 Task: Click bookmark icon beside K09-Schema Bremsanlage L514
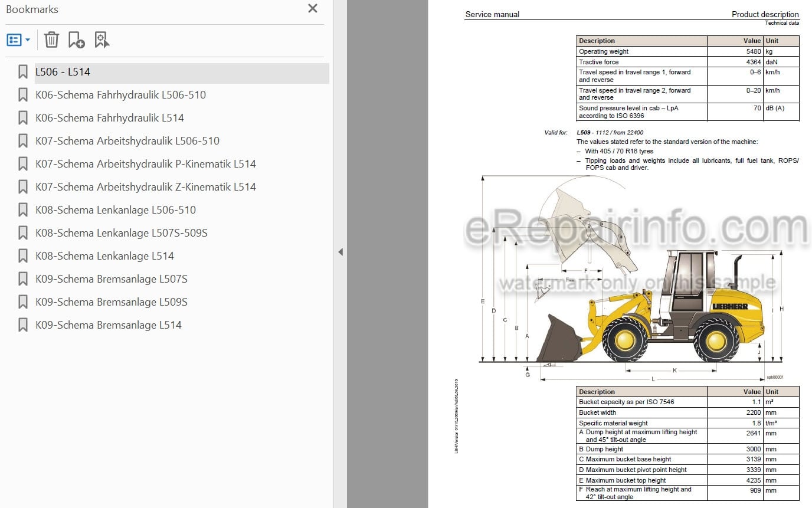[23, 325]
